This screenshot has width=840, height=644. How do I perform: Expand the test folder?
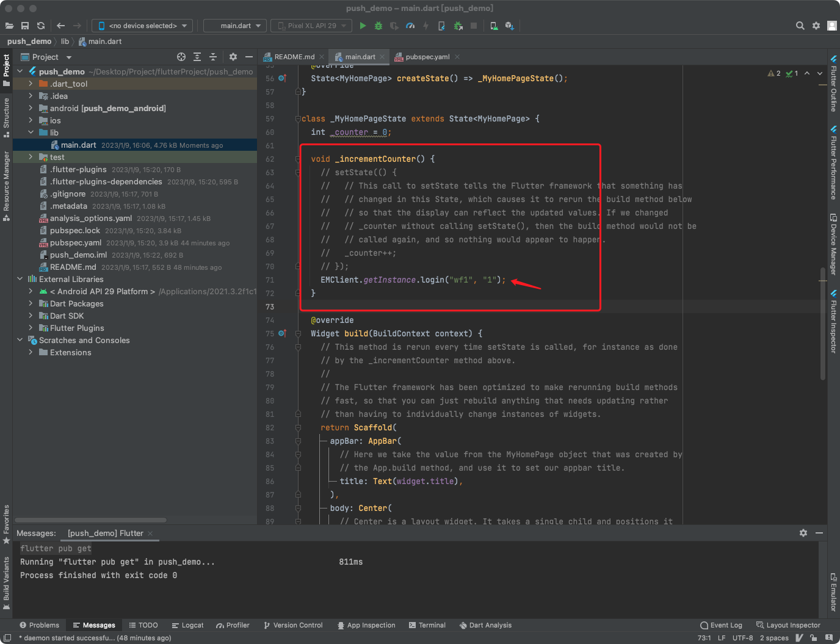(31, 157)
